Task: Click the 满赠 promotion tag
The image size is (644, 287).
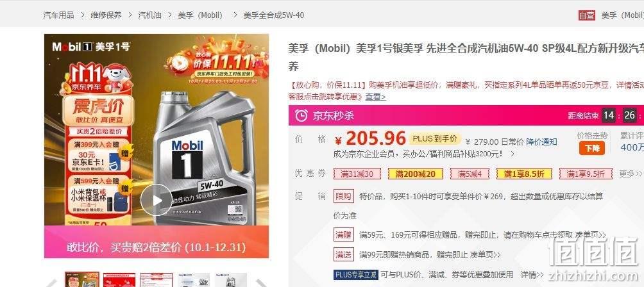Action: pos(343,235)
